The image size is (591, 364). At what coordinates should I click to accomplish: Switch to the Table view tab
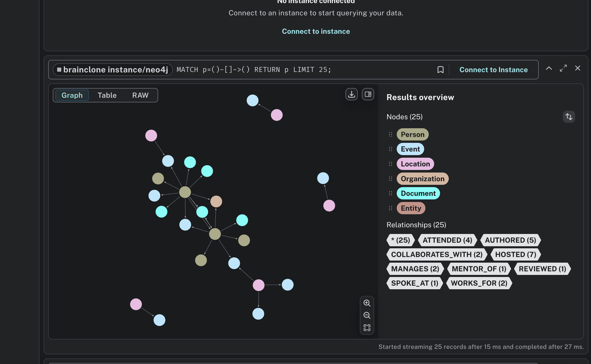tap(107, 95)
